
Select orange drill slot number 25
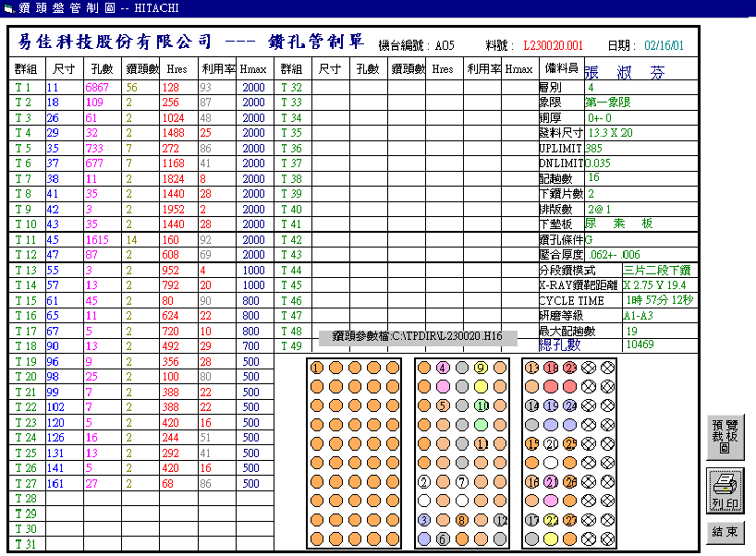pos(570,443)
